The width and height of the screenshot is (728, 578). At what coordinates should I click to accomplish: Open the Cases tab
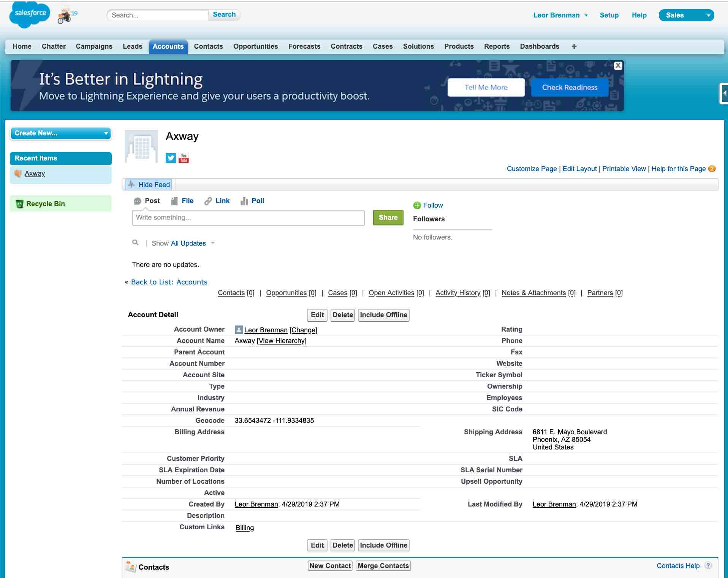click(382, 46)
